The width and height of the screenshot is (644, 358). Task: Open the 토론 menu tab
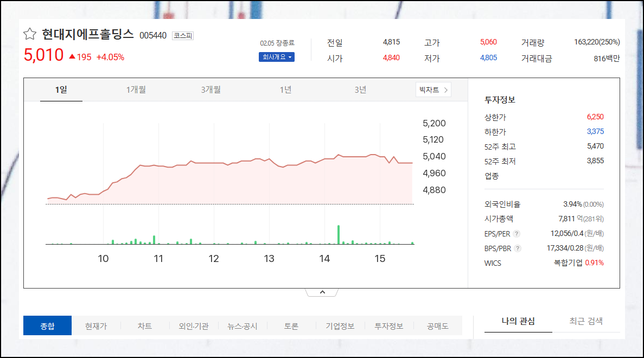[291, 326]
